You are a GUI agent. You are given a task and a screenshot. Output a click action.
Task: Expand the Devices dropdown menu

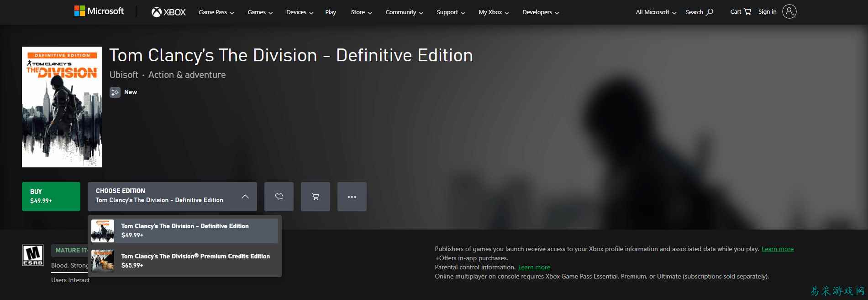300,12
